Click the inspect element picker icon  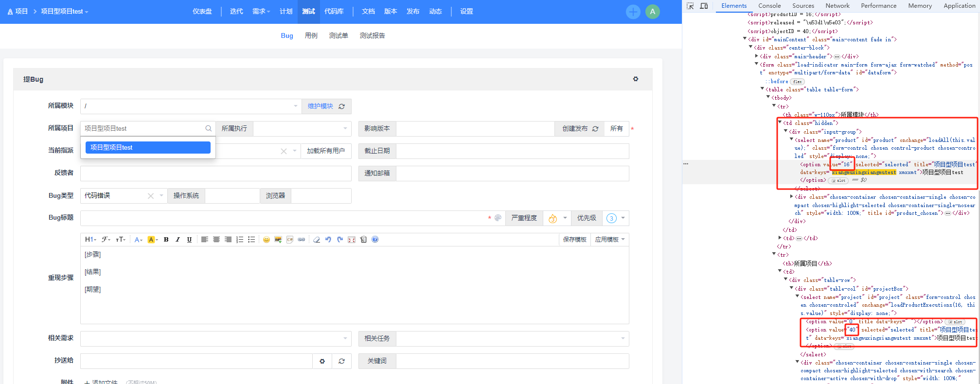tap(690, 6)
